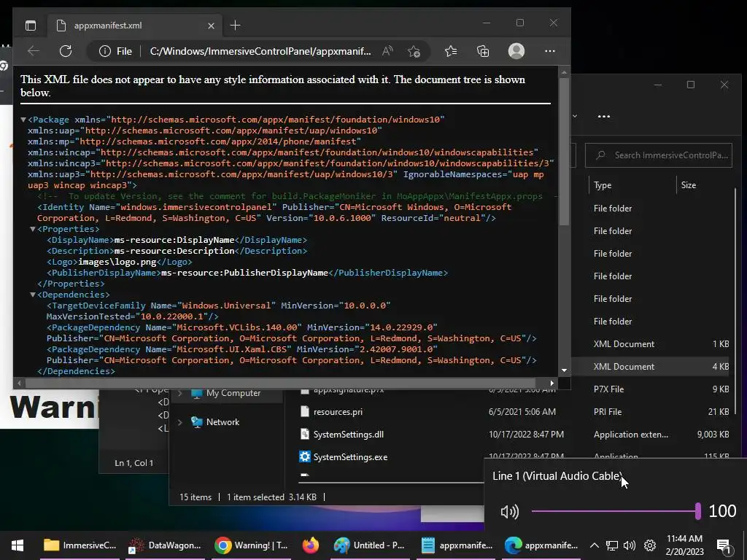Open the Windows Start menu
Viewport: 747px width, 560px height.
(x=18, y=545)
